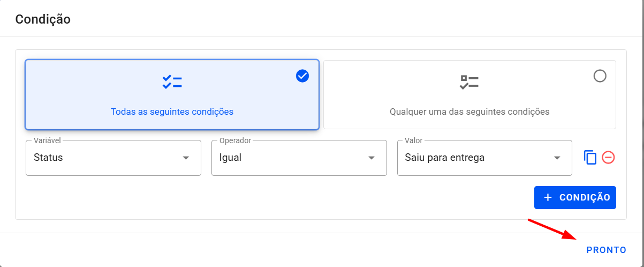Click the "Igual" value in Operador field
Screen dimensions: 644x267
tap(230, 158)
